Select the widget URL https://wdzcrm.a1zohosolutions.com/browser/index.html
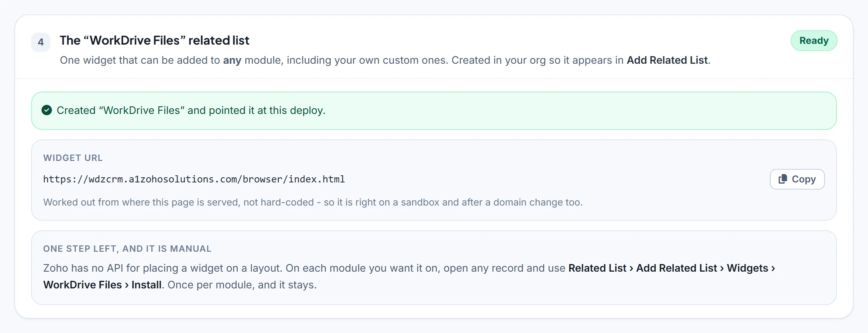 194,179
